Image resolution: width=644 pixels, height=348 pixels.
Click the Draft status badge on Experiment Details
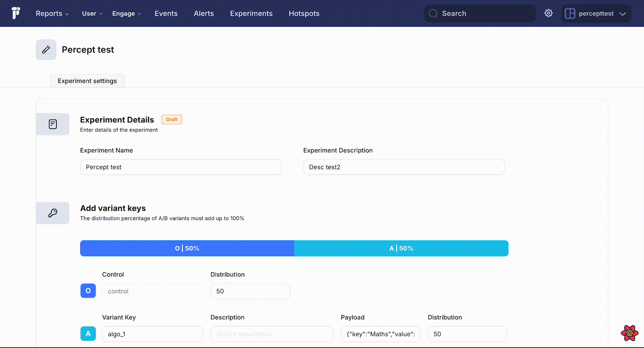(171, 119)
